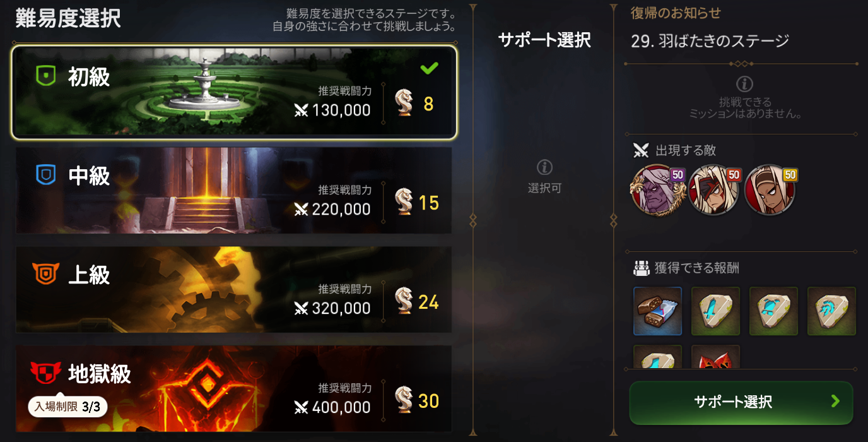The width and height of the screenshot is (868, 442).
Task: Click the info icon above 選択可
Action: click(x=544, y=167)
